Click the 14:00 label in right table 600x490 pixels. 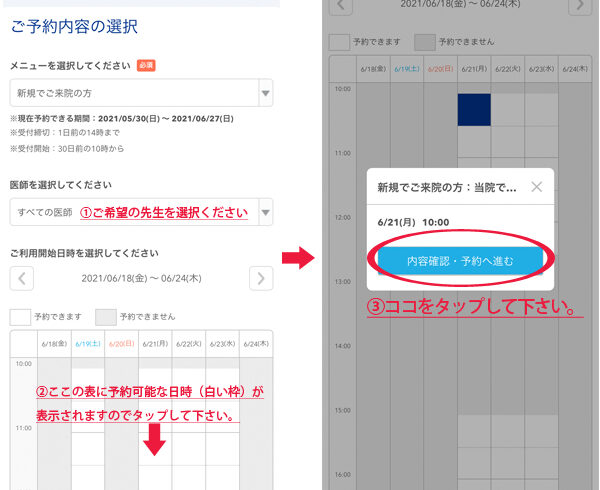click(x=342, y=346)
